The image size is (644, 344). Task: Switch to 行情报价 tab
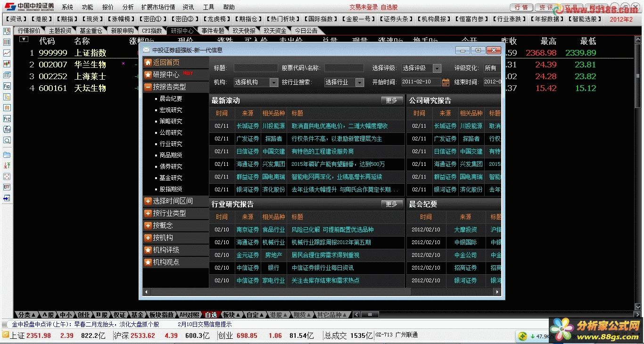click(x=29, y=31)
